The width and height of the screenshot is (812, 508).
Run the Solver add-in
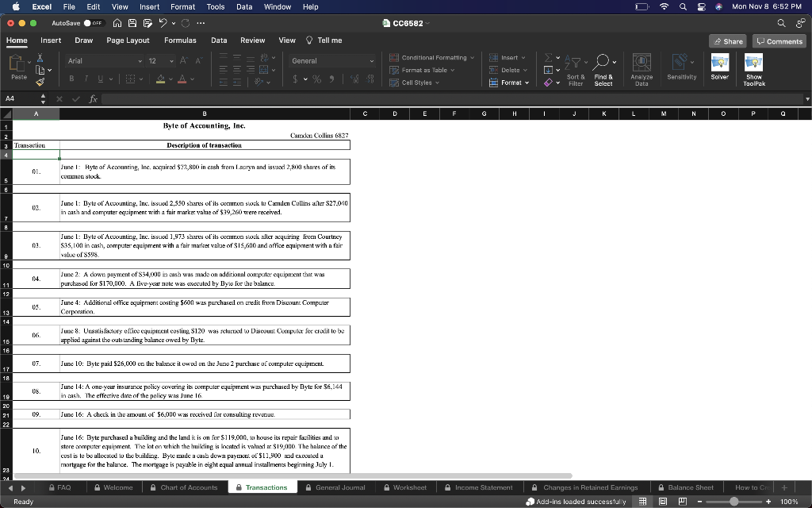(x=720, y=63)
